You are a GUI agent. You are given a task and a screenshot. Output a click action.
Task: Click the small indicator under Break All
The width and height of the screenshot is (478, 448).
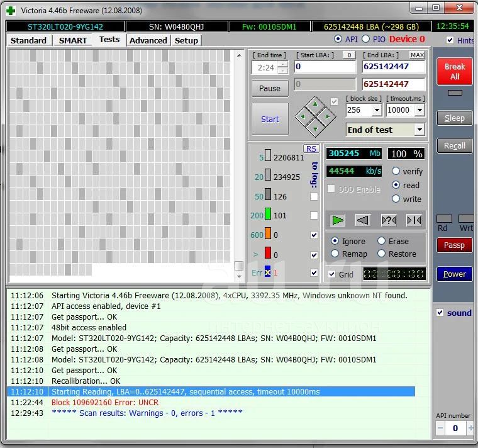[x=455, y=92]
